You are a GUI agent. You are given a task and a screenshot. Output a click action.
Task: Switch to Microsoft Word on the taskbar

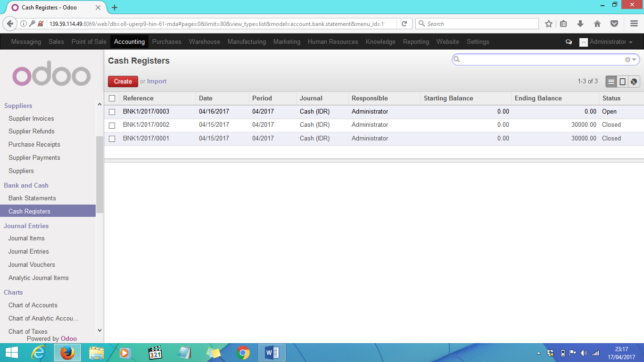pos(272,353)
